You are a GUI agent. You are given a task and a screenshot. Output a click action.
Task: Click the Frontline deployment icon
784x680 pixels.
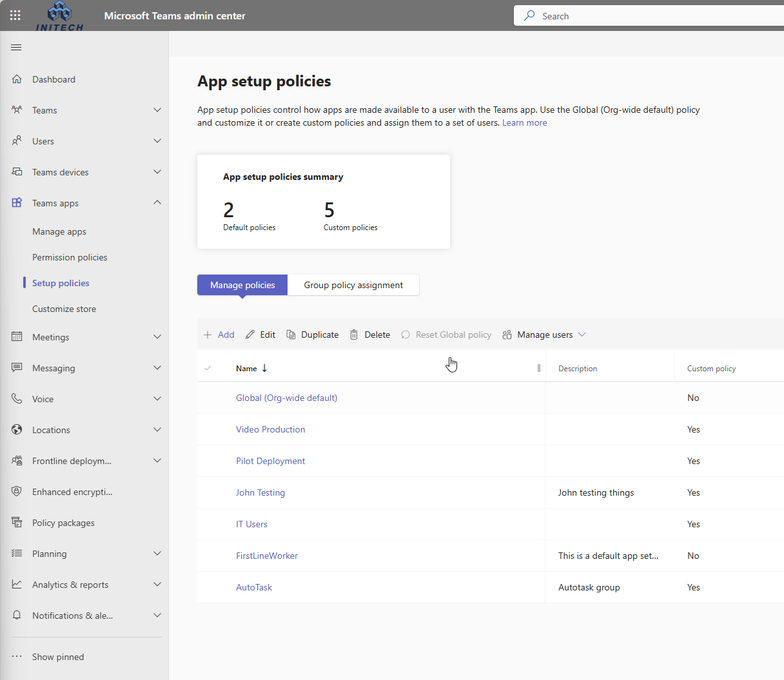[x=17, y=461]
